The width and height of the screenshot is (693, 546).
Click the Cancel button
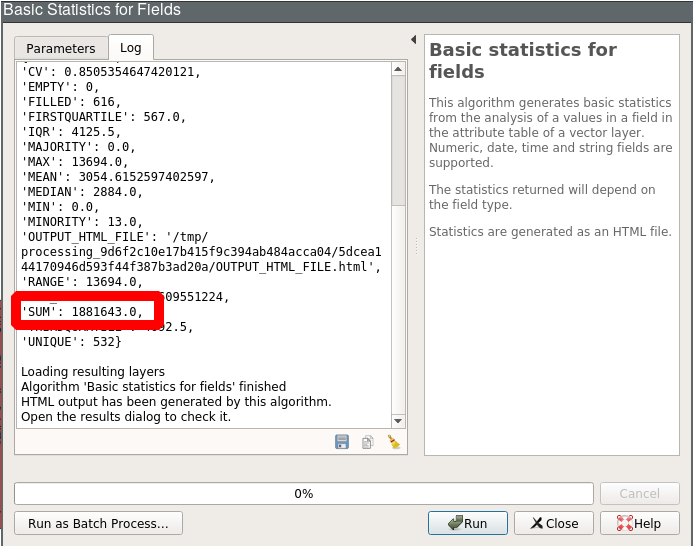coord(639,493)
